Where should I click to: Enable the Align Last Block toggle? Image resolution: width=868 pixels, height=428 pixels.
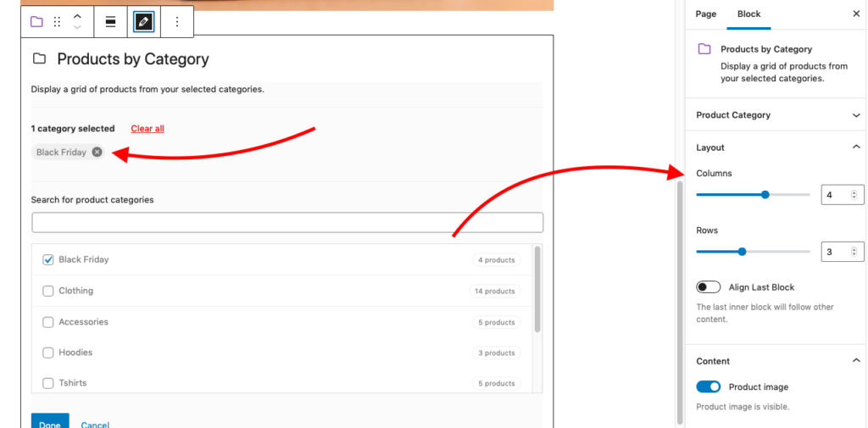point(708,286)
